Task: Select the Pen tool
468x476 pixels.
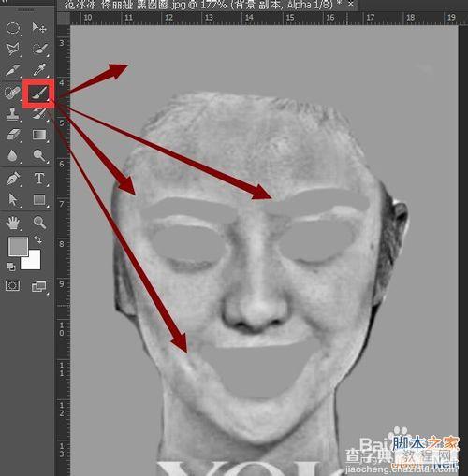Action: [x=13, y=179]
